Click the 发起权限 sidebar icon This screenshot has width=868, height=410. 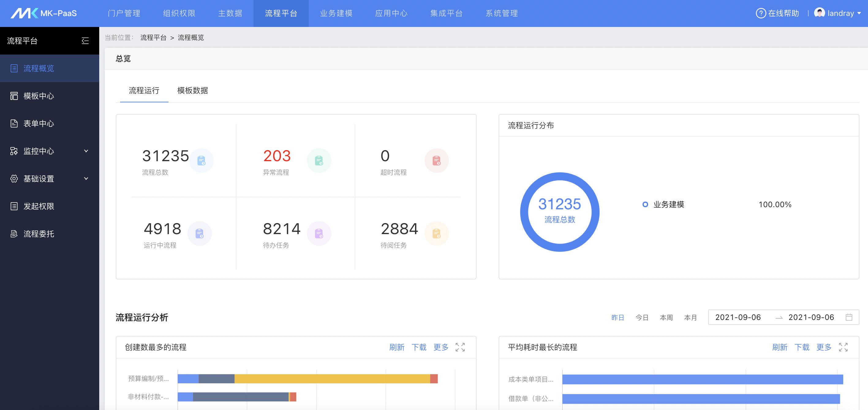(14, 206)
